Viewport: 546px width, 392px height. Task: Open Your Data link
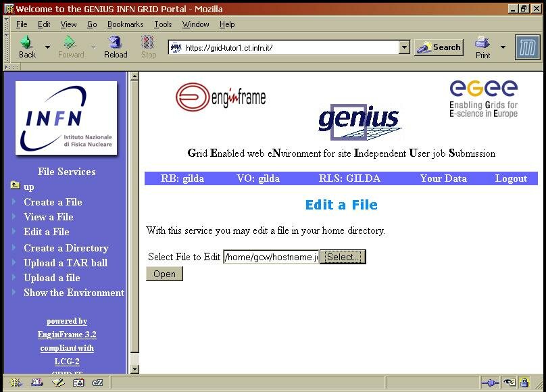tap(443, 178)
